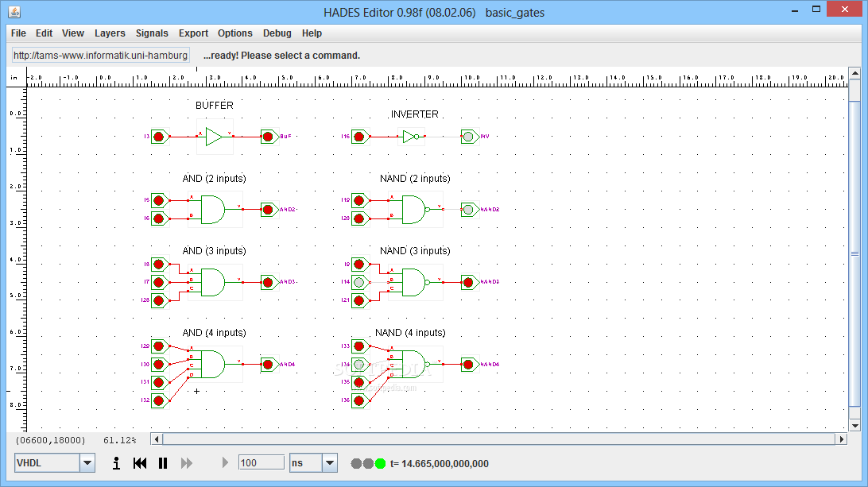The image size is (868, 487).
Task: Open the Options menu
Action: click(234, 33)
